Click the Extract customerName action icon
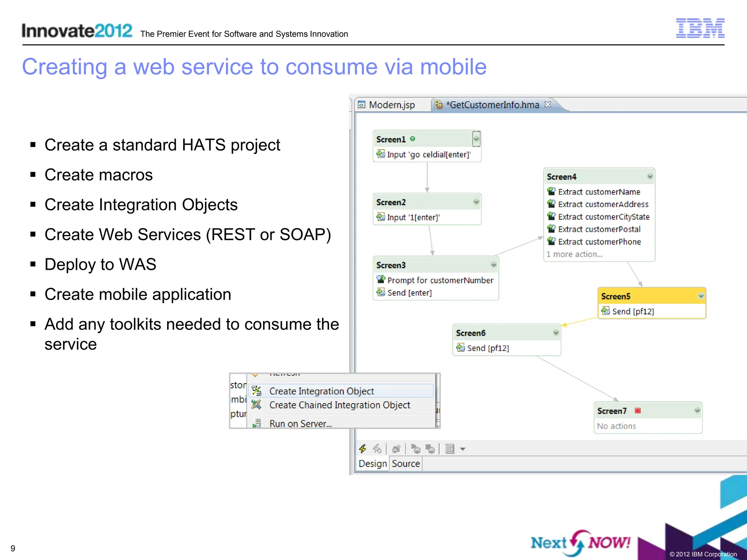Screen dimensions: 747x560 tap(551, 191)
